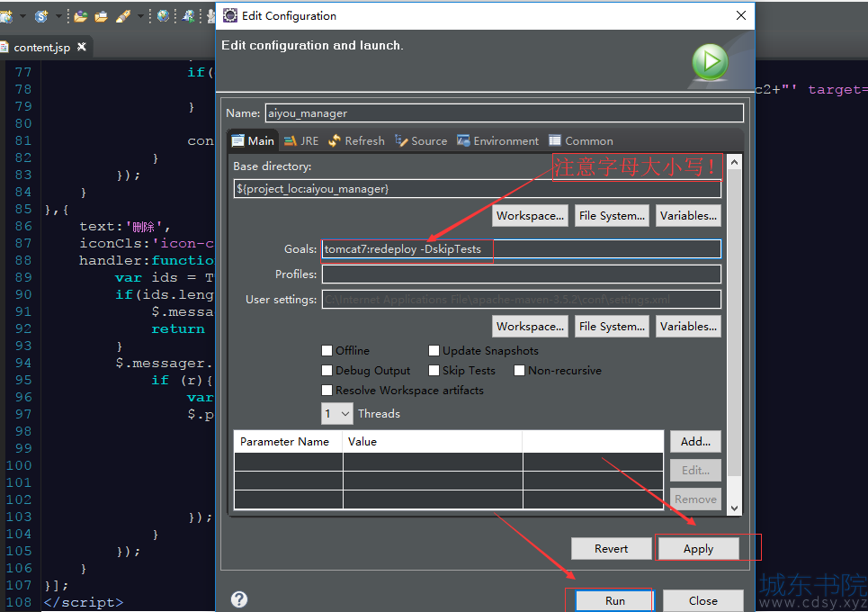Click the green launch arrow icon

(710, 62)
